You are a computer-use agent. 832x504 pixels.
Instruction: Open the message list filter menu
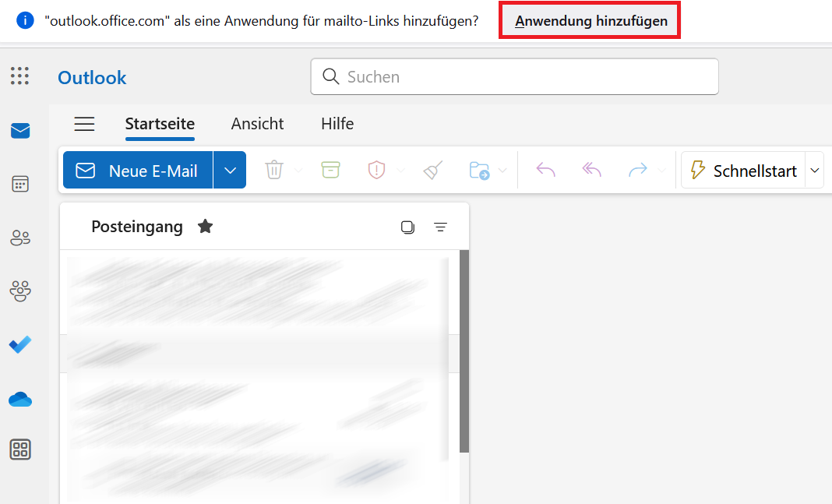coord(440,227)
